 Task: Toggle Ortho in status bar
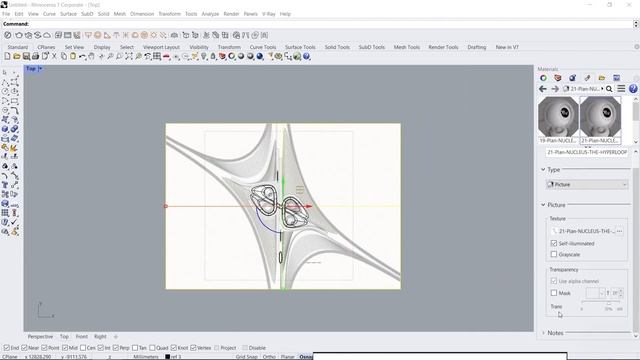click(x=269, y=357)
